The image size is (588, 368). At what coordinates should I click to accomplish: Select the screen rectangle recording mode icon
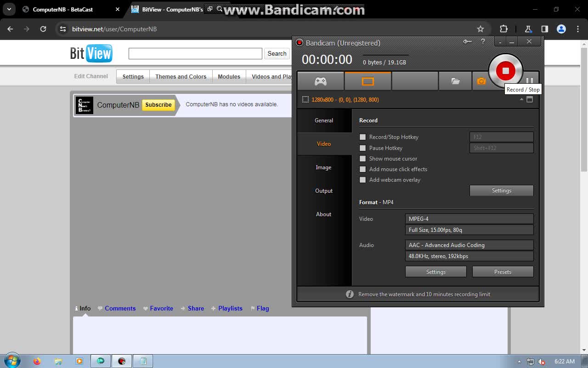[x=368, y=81]
